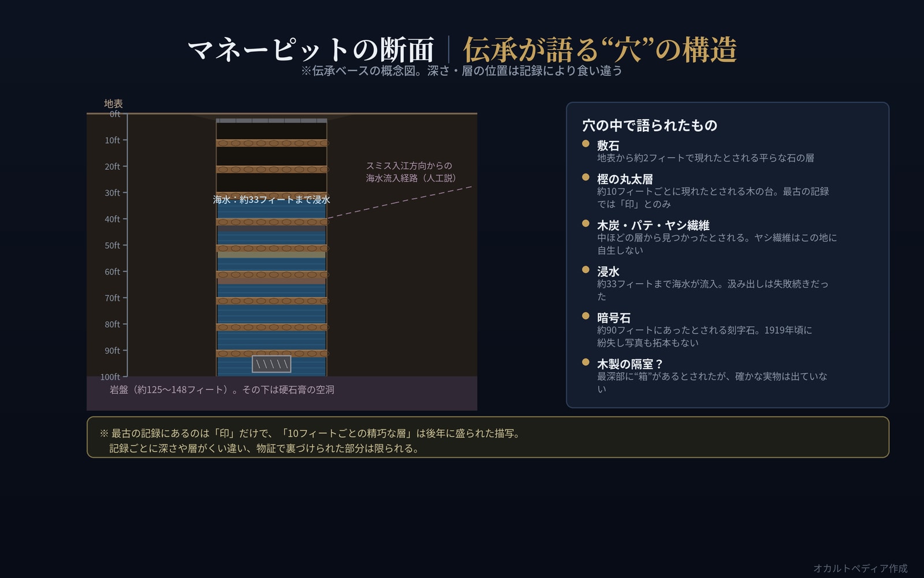Click the oak log platform at 10ft

click(271, 143)
